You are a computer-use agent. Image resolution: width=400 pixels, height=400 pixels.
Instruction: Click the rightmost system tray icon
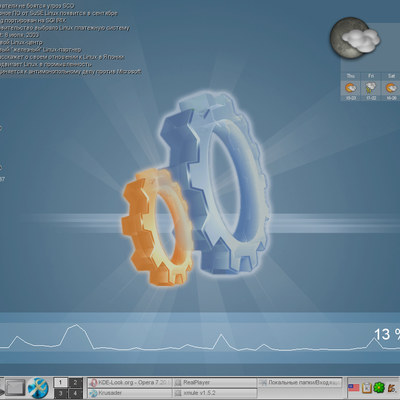(x=392, y=388)
